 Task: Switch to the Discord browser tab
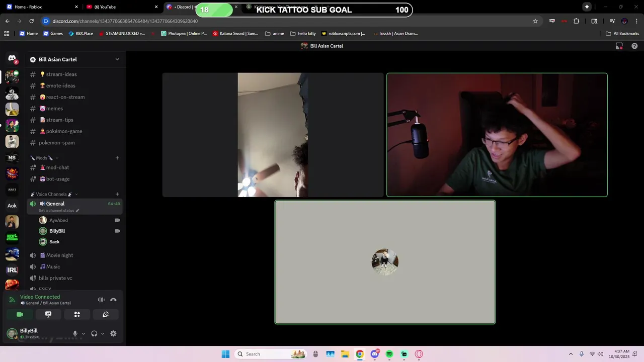[x=201, y=7]
